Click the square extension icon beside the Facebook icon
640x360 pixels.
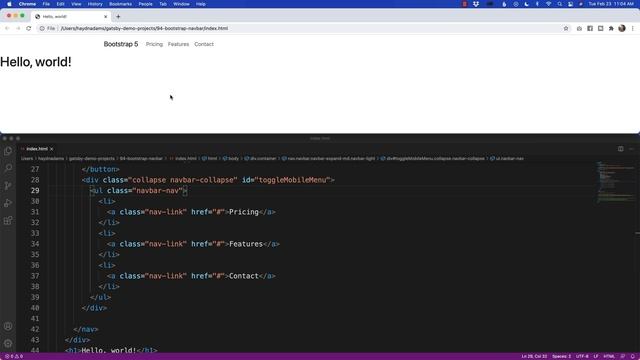[600, 29]
